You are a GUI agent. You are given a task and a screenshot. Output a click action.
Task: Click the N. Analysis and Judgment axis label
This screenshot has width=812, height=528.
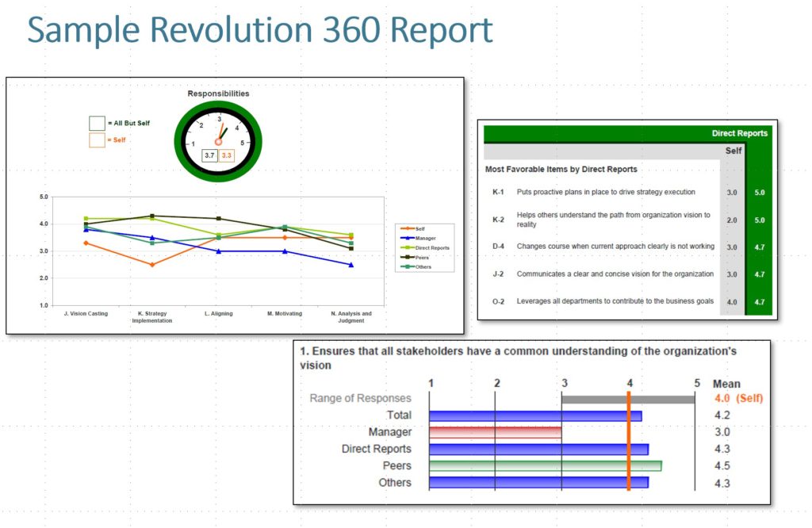[x=350, y=317]
